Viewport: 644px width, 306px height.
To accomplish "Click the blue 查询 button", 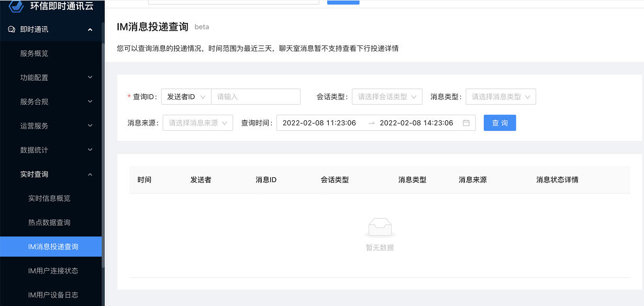I will point(499,123).
